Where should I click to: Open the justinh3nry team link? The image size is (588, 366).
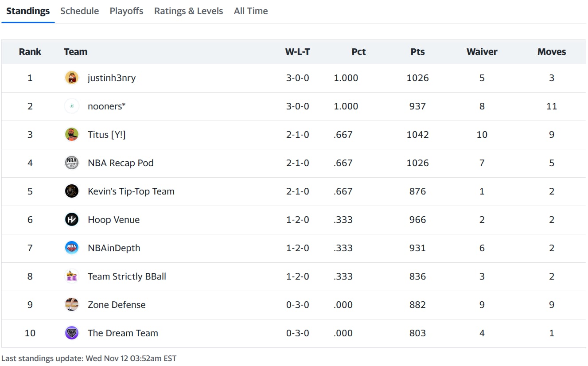coord(112,78)
